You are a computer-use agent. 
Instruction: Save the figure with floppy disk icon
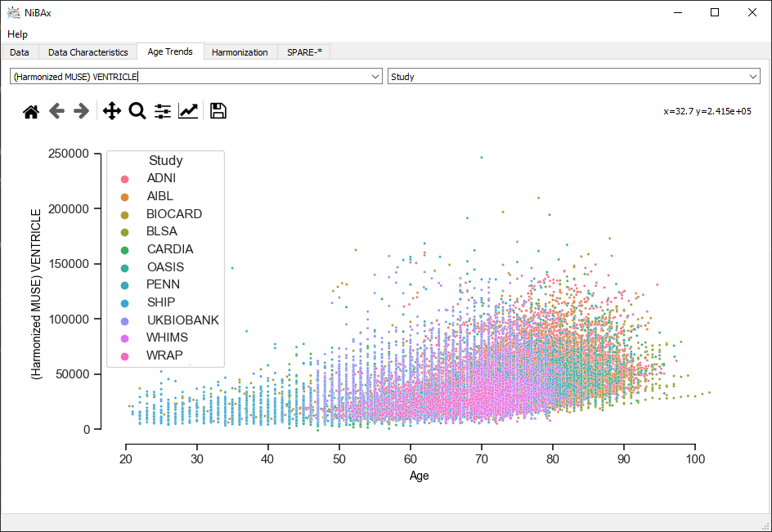coord(218,111)
